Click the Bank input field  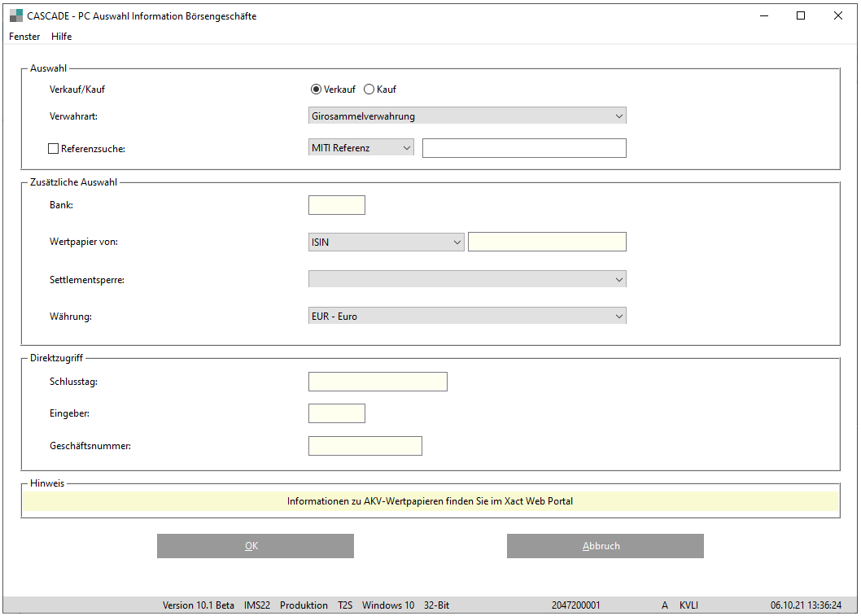(x=337, y=205)
